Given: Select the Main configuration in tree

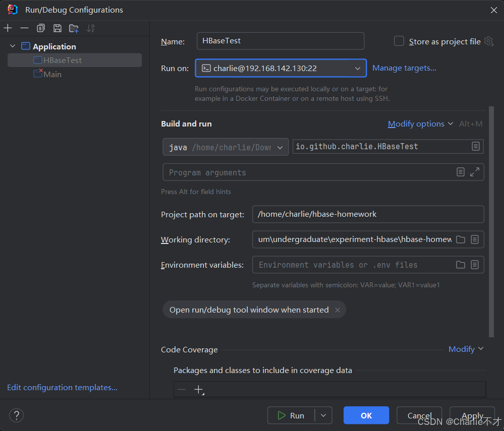Looking at the screenshot, I should coord(52,74).
